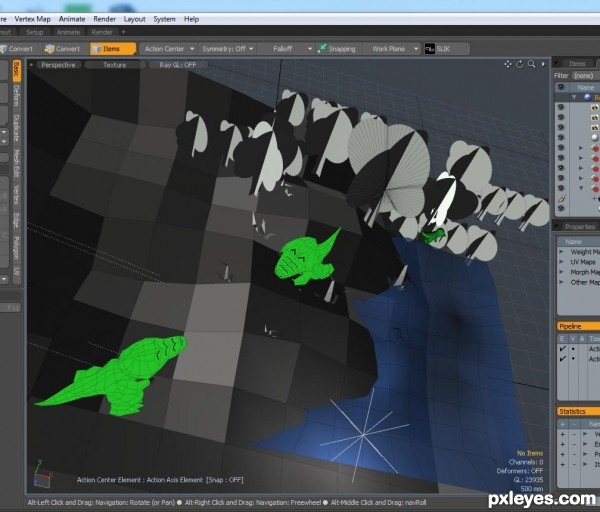This screenshot has height=512, width=600.
Task: Select Polygon vertical tool tab
Action: pos(16,247)
